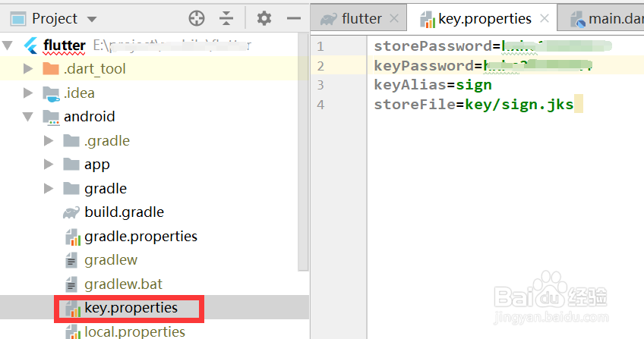The height and width of the screenshot is (339, 644).
Task: Select the gradlew file
Action: pos(111,260)
